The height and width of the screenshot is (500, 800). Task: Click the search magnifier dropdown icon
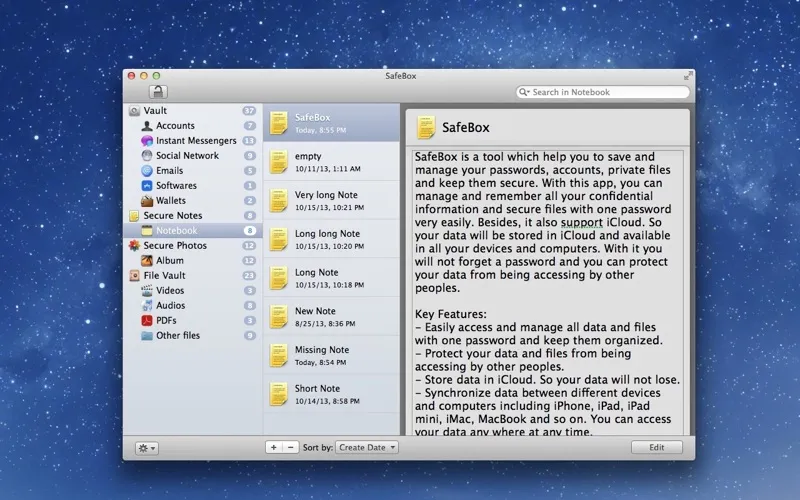(524, 92)
